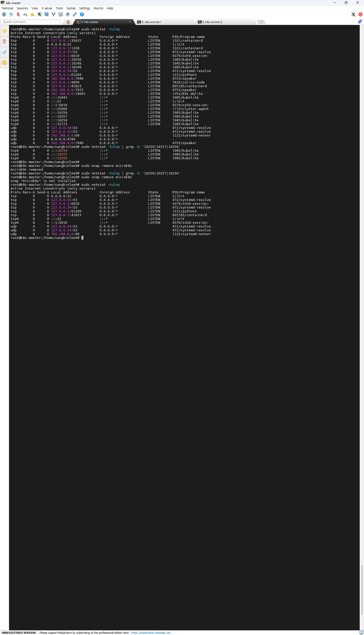Open the MultiExec fork toolbar icon
364x635 pixels.
click(54, 14)
